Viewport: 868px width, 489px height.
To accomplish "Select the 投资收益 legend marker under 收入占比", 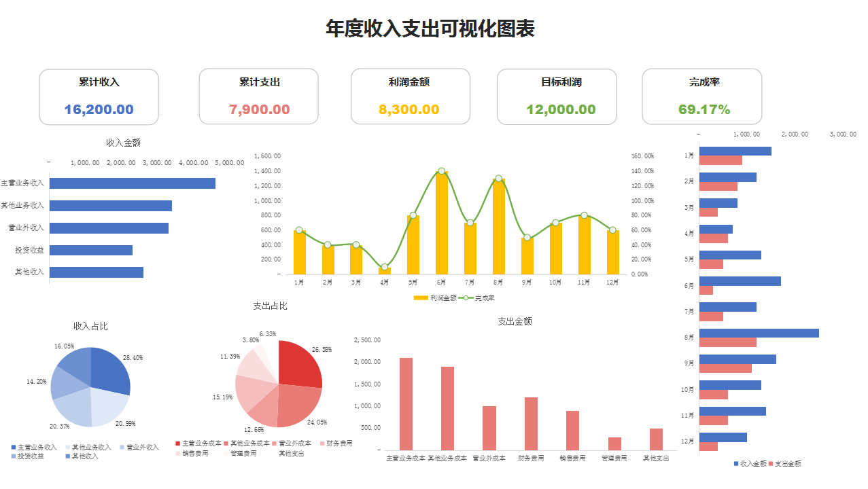I will coord(13,455).
